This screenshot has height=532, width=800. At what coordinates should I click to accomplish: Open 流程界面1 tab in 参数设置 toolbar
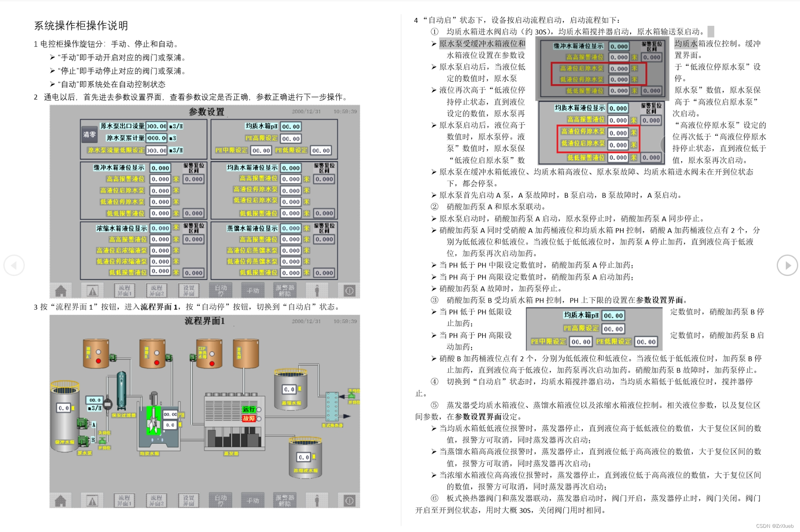[124, 291]
